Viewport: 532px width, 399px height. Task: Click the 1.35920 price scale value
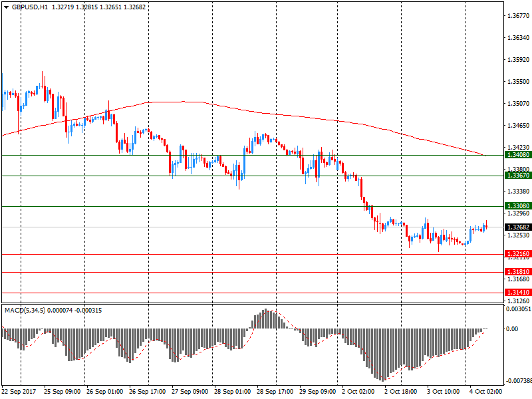pos(518,60)
